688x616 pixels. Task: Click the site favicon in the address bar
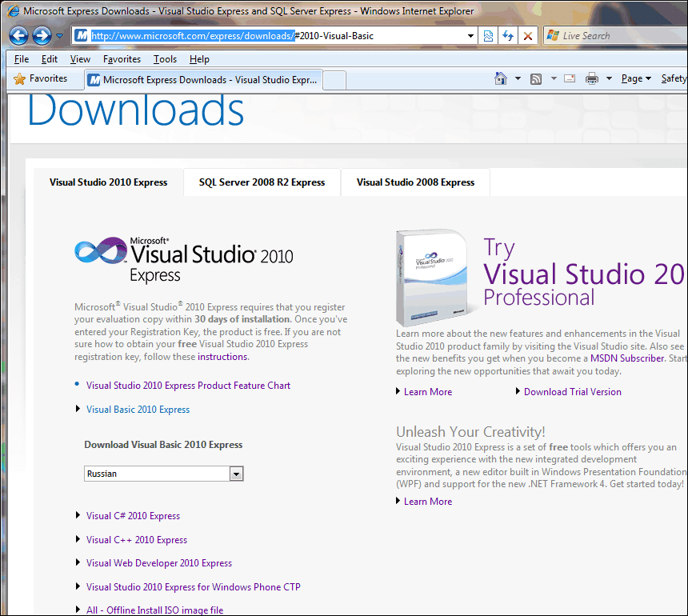click(x=81, y=35)
